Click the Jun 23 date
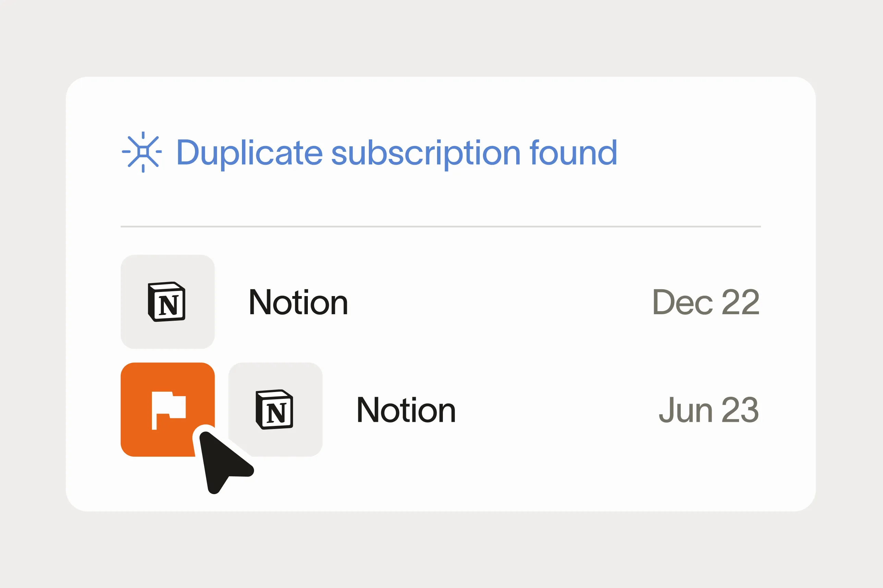 pyautogui.click(x=709, y=410)
